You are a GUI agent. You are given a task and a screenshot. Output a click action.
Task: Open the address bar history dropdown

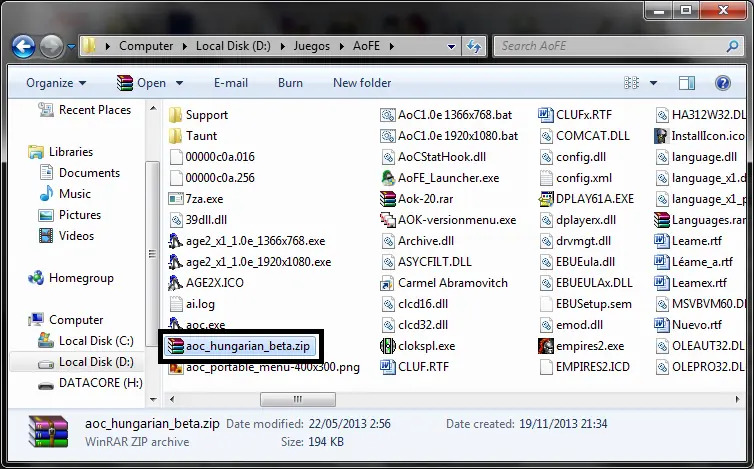451,47
